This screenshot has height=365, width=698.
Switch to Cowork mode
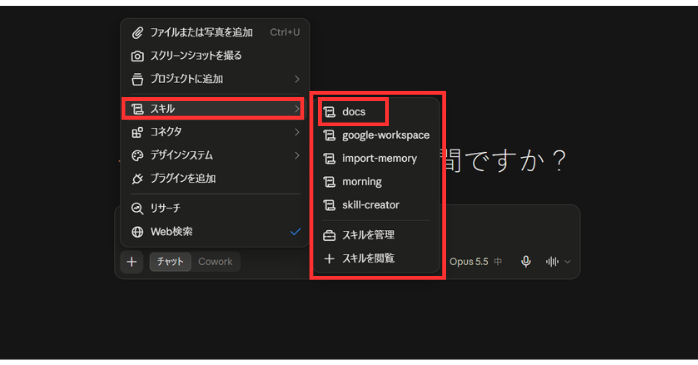coord(215,262)
